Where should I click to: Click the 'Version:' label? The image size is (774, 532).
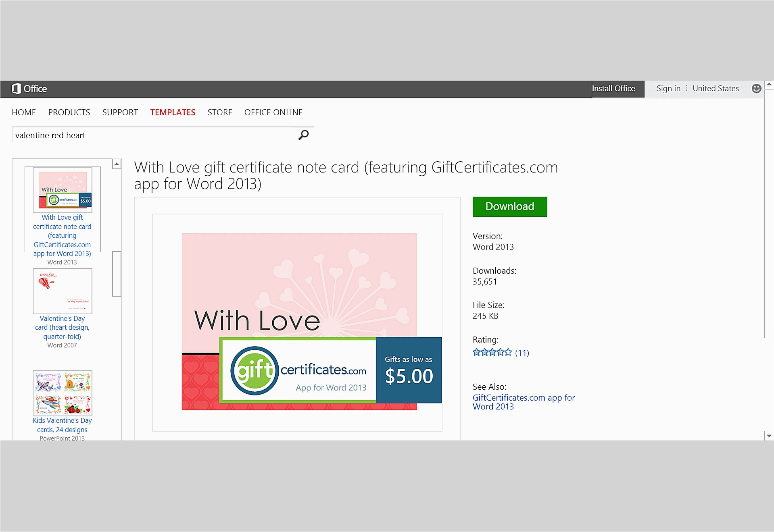click(x=488, y=236)
